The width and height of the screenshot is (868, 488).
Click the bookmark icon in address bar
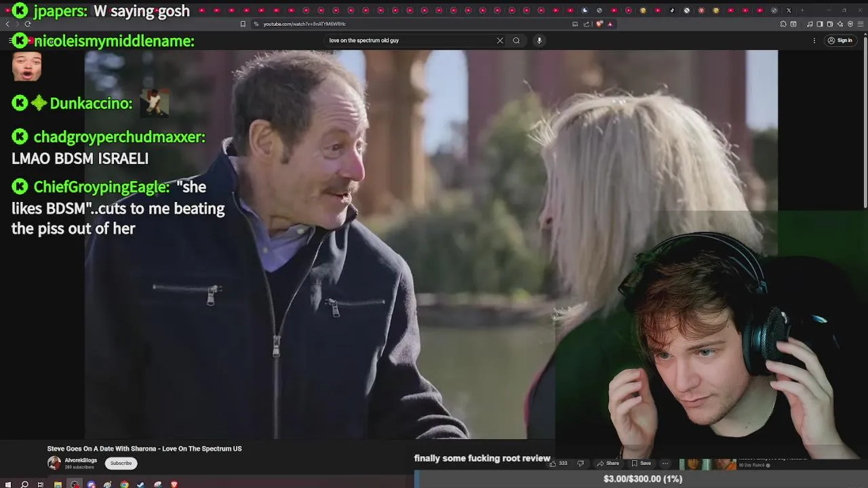tap(243, 24)
